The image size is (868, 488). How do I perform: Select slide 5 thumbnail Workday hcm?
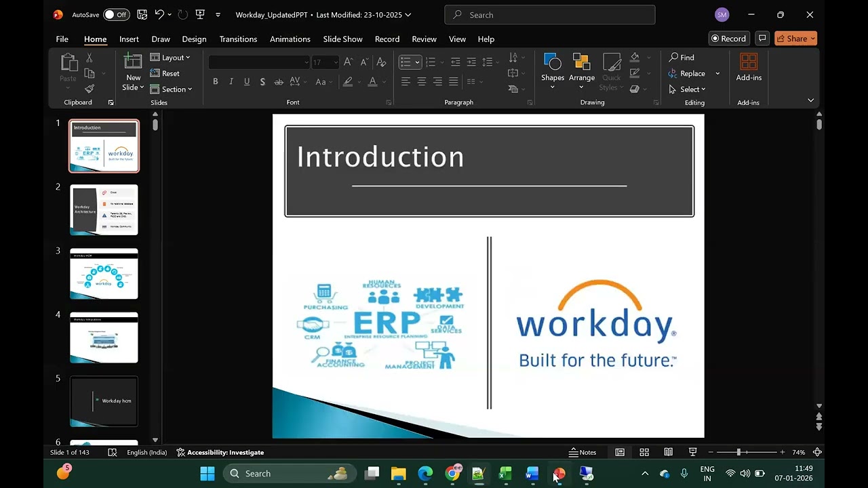[104, 401]
